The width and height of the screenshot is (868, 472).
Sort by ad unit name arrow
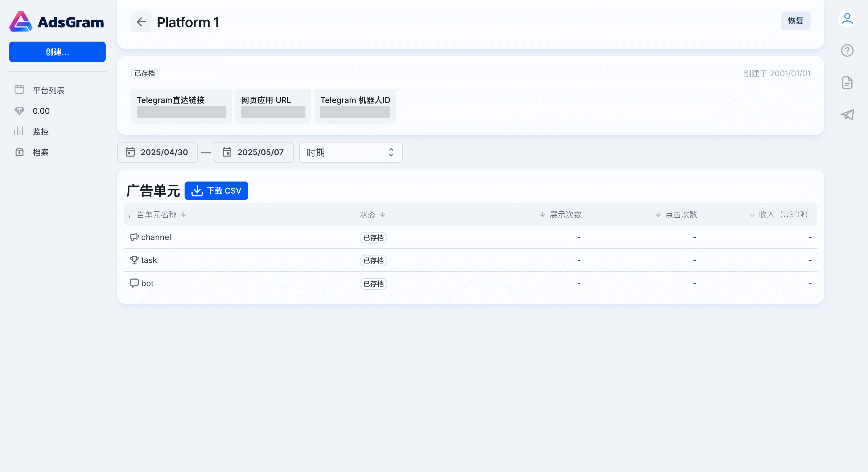click(x=184, y=215)
